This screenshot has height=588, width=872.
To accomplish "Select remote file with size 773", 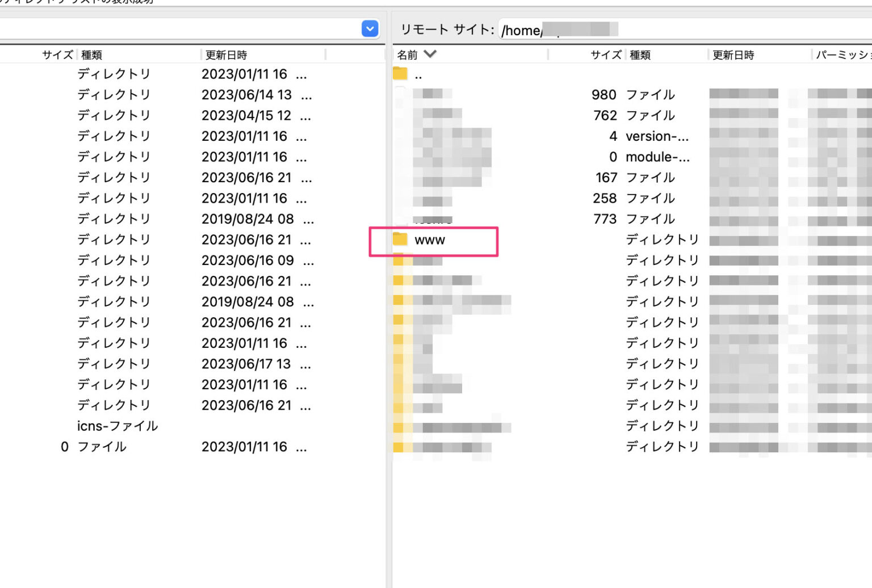I will point(604,219).
